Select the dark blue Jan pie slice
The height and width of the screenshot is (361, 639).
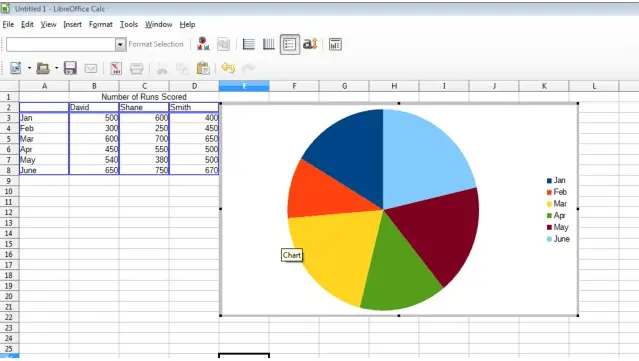(352, 153)
